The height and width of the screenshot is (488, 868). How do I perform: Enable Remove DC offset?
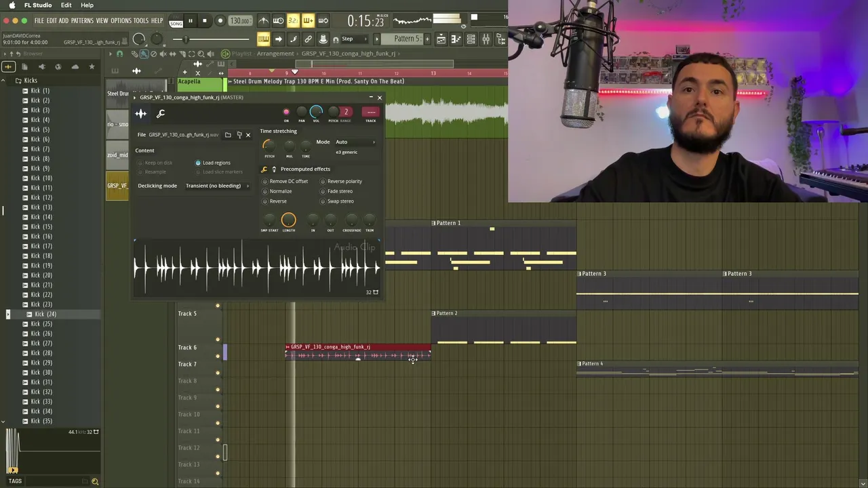(x=285, y=181)
